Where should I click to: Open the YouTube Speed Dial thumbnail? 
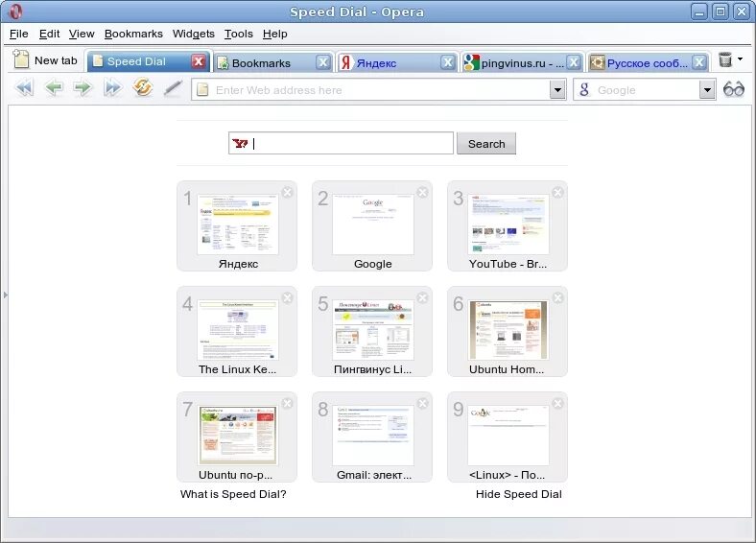click(508, 224)
